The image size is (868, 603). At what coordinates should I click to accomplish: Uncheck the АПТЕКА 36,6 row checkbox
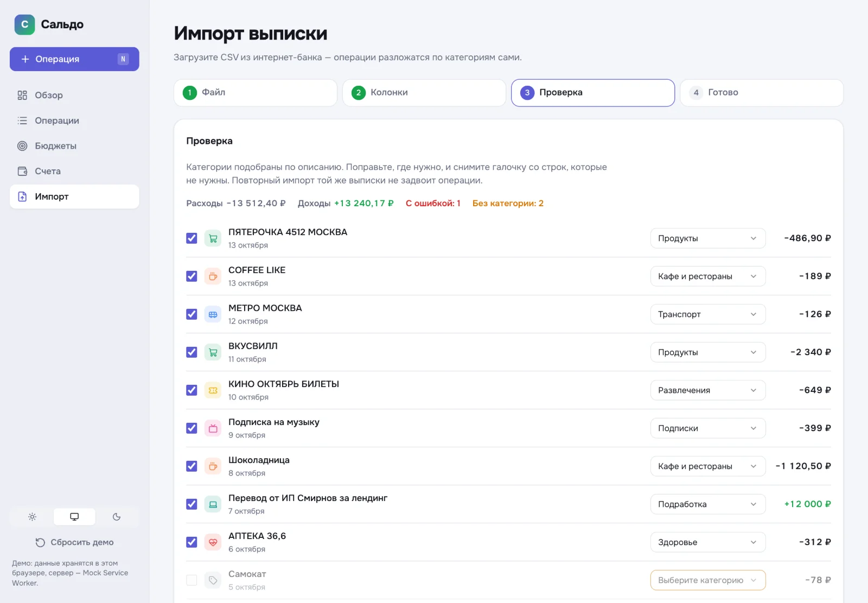pyautogui.click(x=192, y=542)
